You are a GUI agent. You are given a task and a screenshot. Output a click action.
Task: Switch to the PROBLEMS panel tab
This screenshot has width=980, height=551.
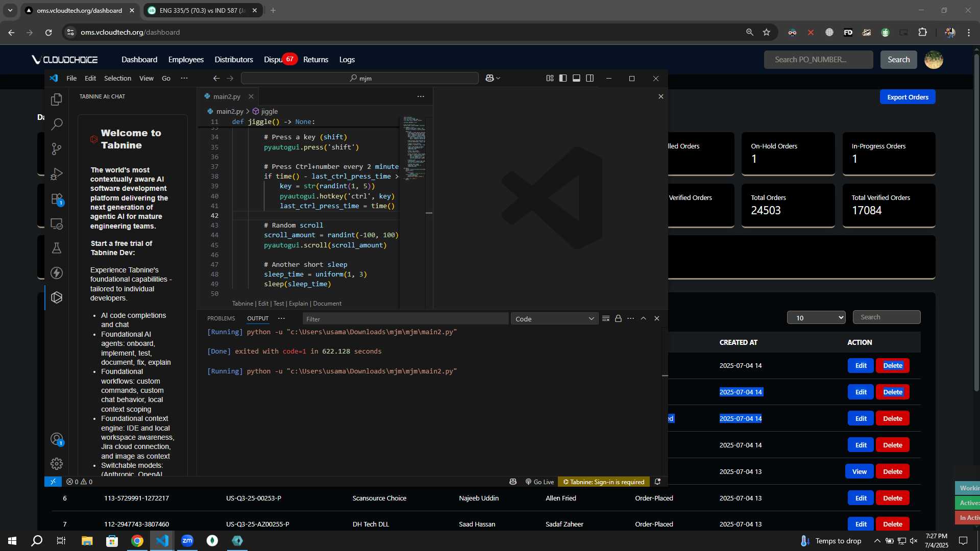tap(221, 318)
